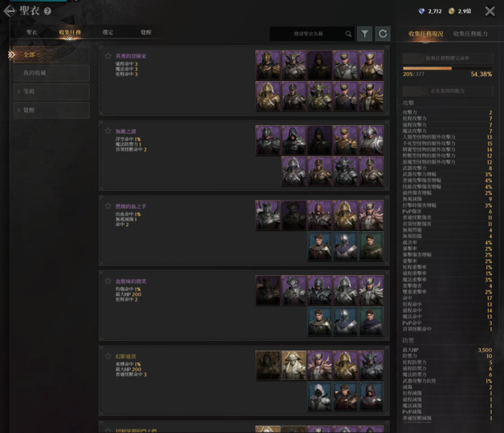
Task: Click the filter funnel icon
Action: [364, 34]
